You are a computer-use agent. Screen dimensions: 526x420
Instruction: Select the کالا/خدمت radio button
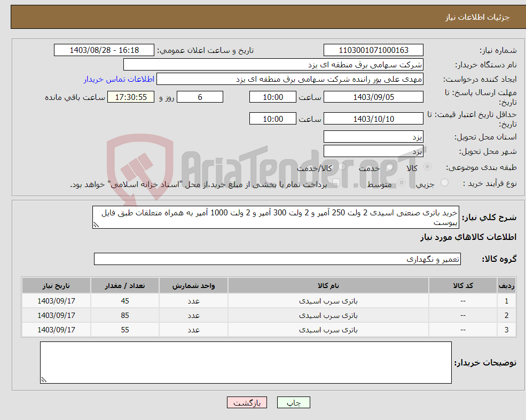click(342, 167)
